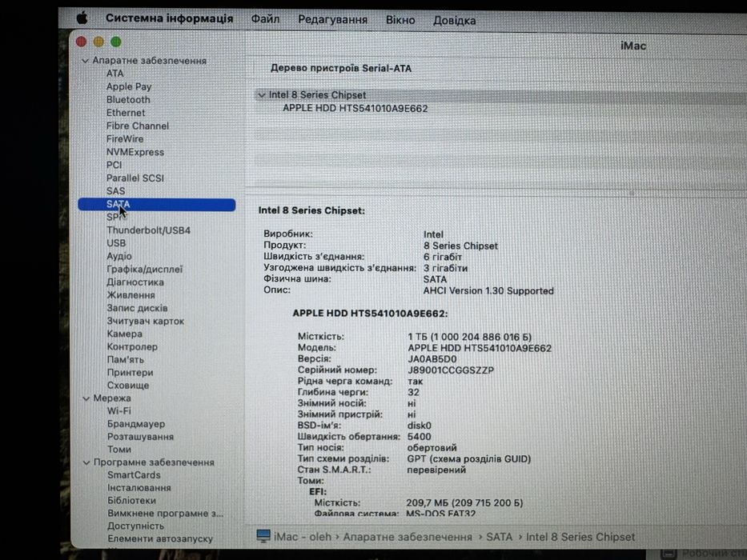
Task: Select ATA in the sidebar
Action: (x=114, y=74)
